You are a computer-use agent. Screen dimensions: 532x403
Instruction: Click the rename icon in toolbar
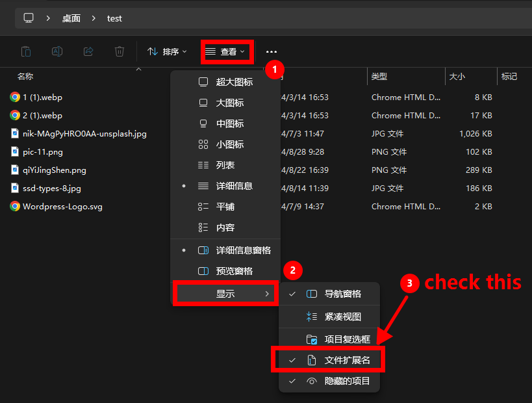click(57, 51)
